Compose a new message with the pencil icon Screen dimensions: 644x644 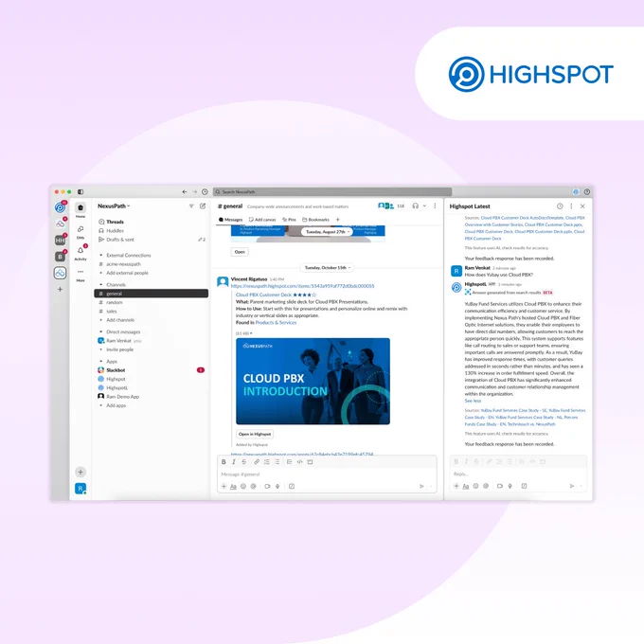tap(203, 206)
